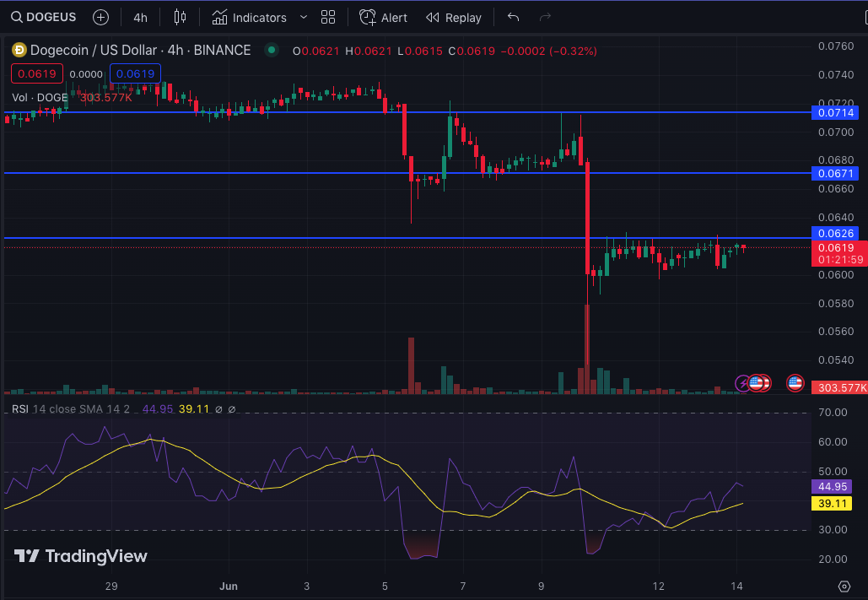Click the yellow 39.11 RSI value swatch
868x600 pixels.
pyautogui.click(x=831, y=504)
